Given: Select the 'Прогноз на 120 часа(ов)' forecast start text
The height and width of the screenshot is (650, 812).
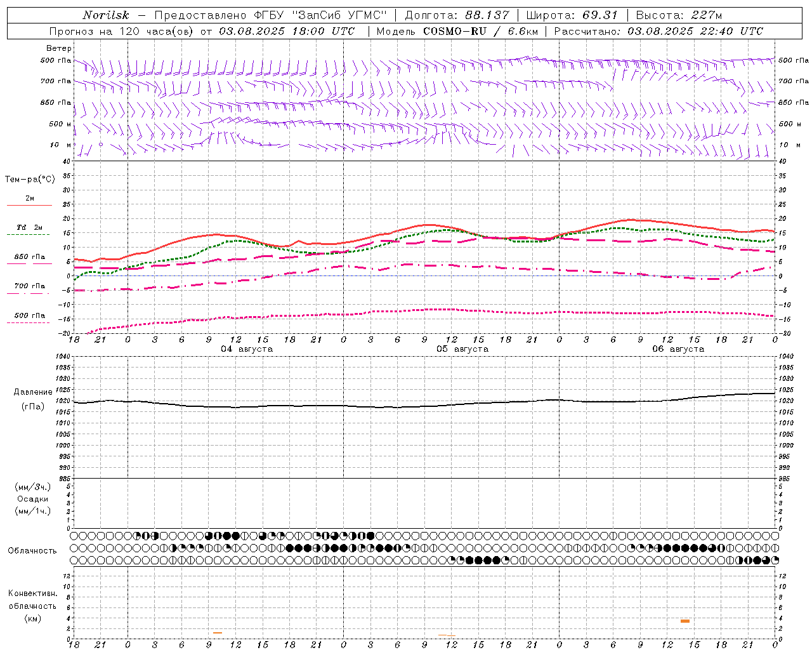Looking at the screenshot, I should 122,31.
